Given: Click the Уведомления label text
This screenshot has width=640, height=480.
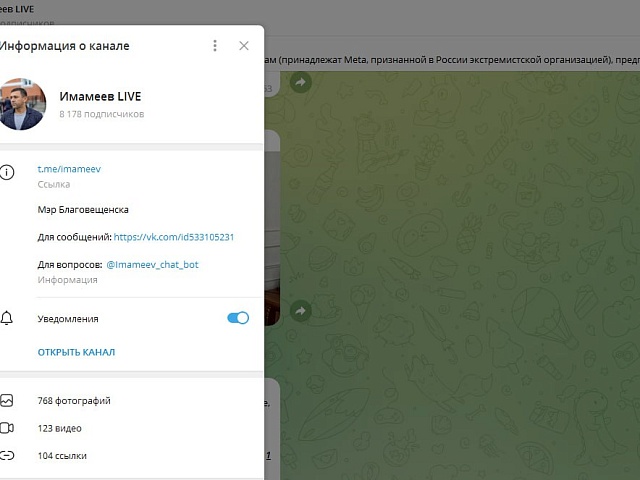Looking at the screenshot, I should (x=68, y=319).
